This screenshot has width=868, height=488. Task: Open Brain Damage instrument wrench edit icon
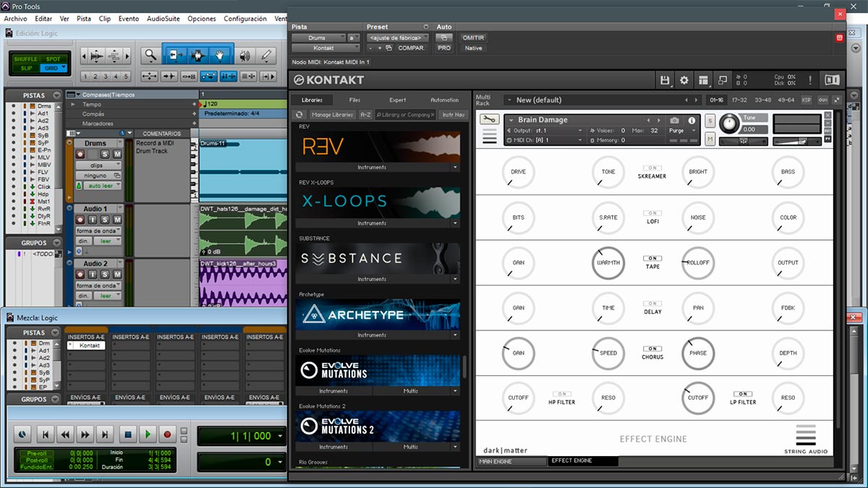(490, 120)
